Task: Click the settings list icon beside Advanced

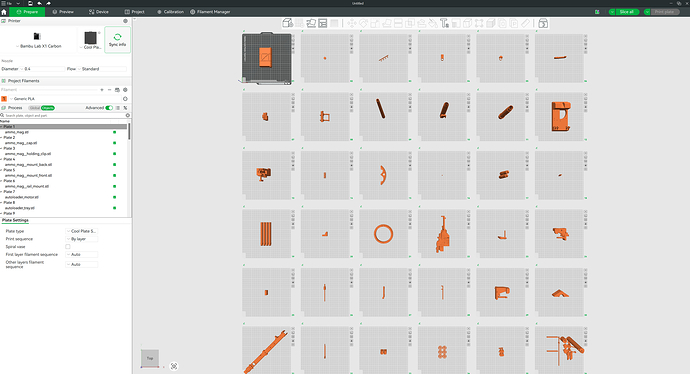Action: click(117, 108)
